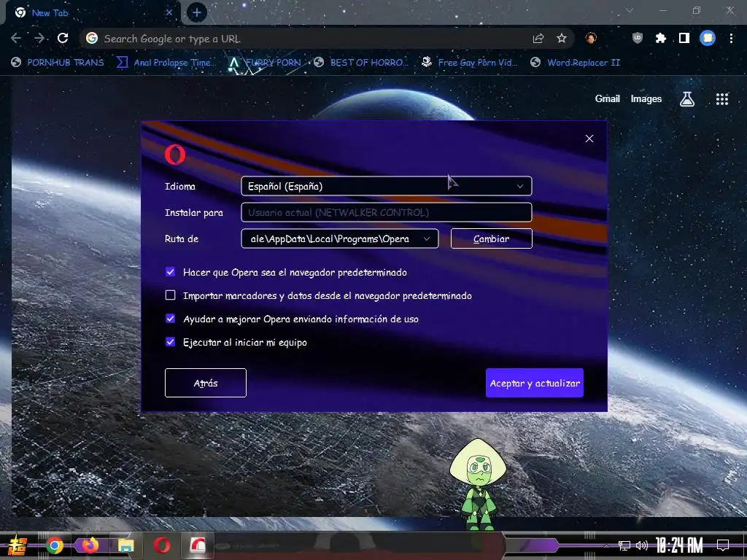The width and height of the screenshot is (747, 560).
Task: Open a new tab with plus button
Action: [x=197, y=13]
